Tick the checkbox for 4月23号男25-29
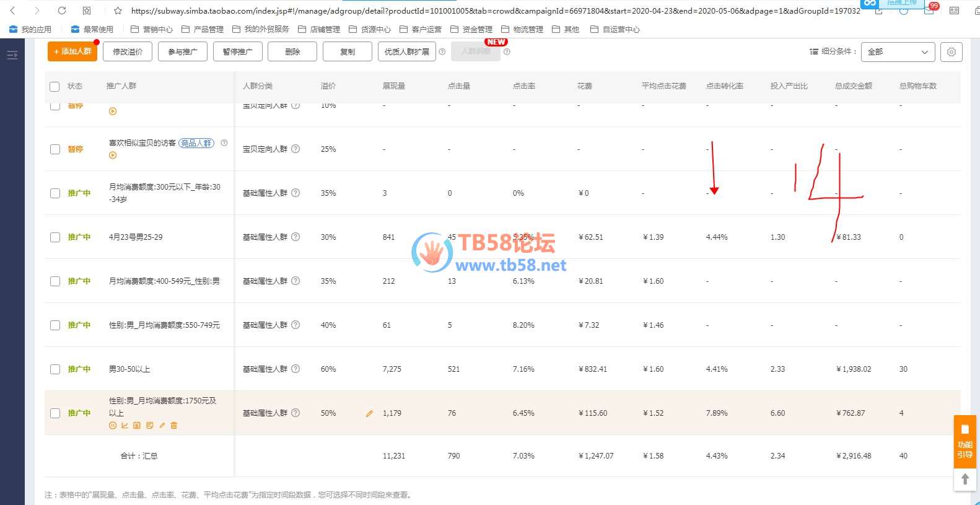 pyautogui.click(x=55, y=237)
